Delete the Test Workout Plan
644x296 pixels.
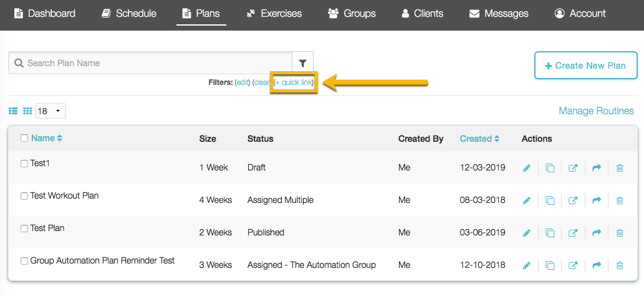tap(620, 200)
